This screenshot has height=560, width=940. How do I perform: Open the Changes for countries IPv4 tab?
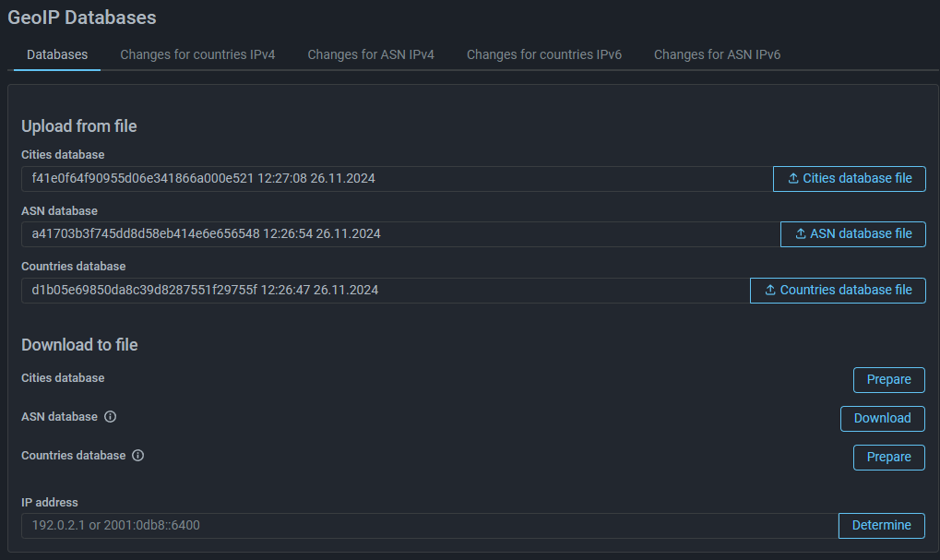pos(197,54)
